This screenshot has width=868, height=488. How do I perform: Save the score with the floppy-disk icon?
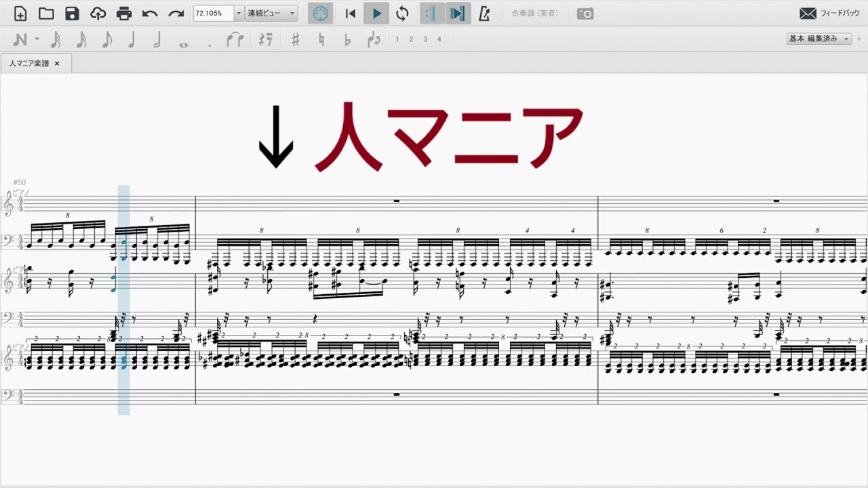pyautogui.click(x=72, y=14)
